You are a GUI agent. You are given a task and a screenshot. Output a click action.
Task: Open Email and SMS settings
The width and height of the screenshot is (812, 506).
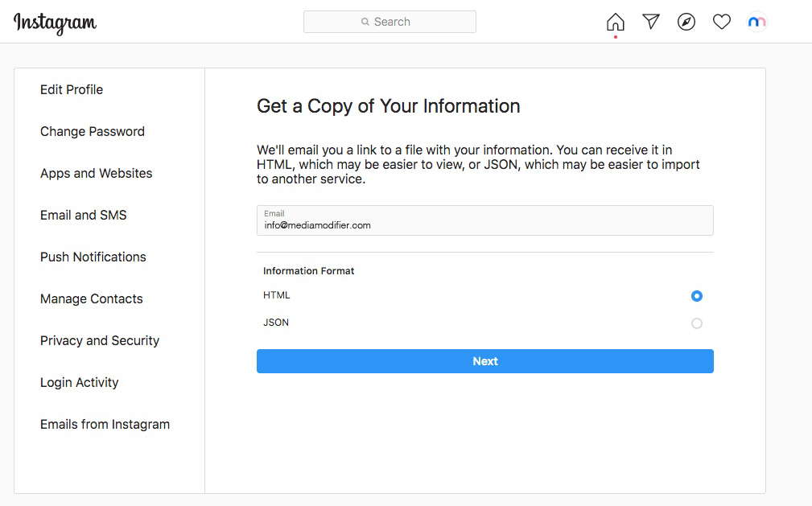click(x=84, y=215)
